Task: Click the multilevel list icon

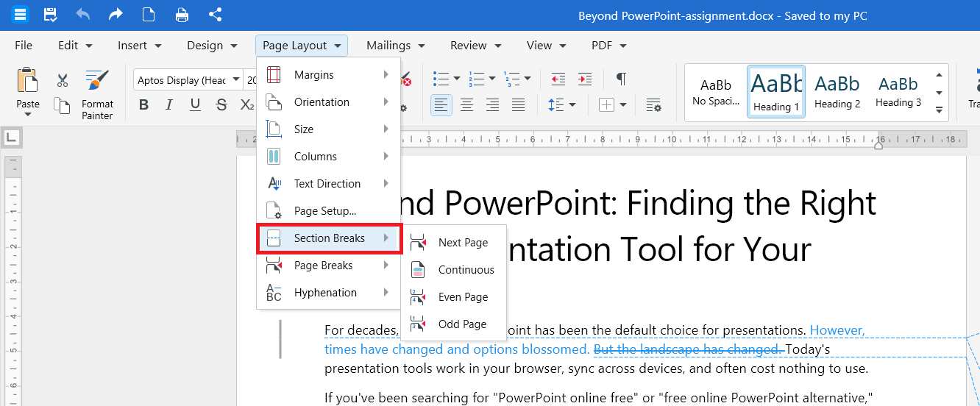Action: (511, 79)
